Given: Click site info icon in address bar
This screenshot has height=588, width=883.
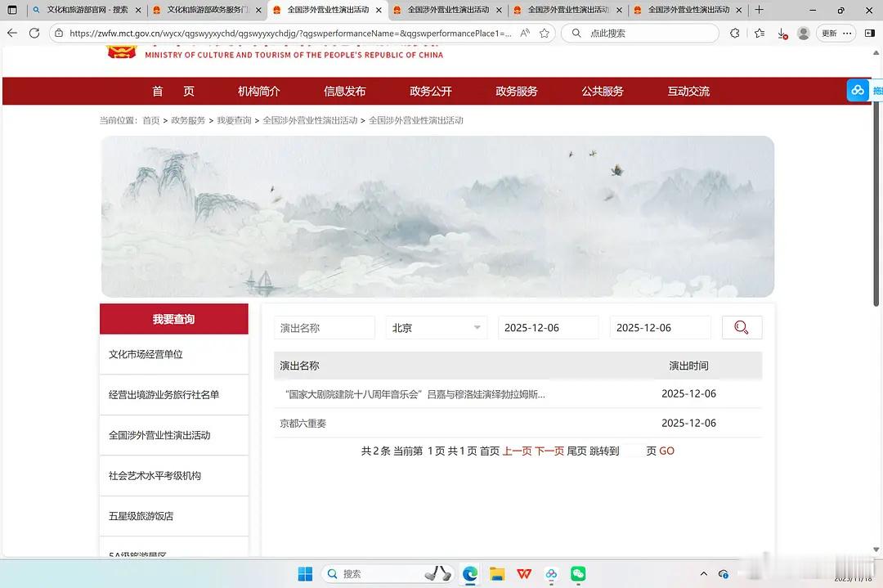Looking at the screenshot, I should tap(59, 34).
